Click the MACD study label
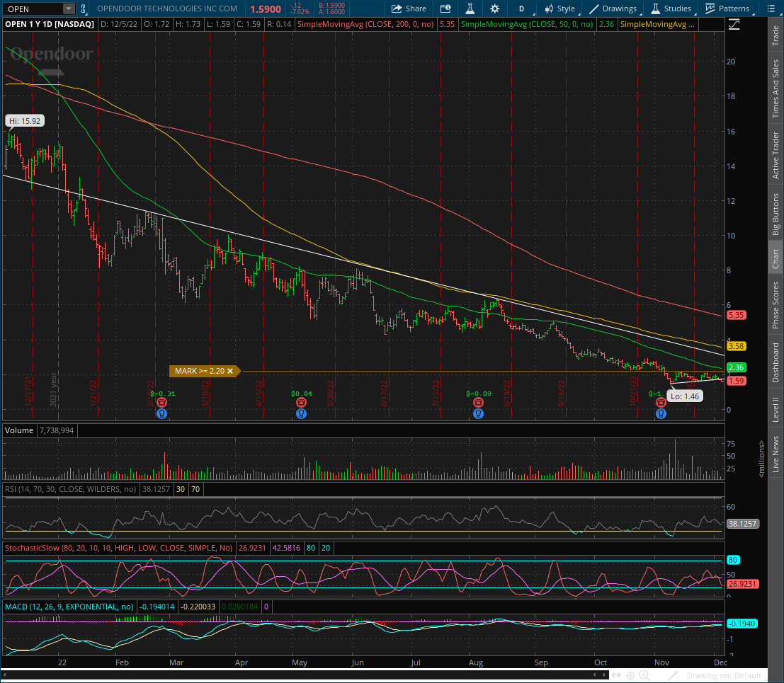Viewport: 784px width, 683px height. coord(69,607)
